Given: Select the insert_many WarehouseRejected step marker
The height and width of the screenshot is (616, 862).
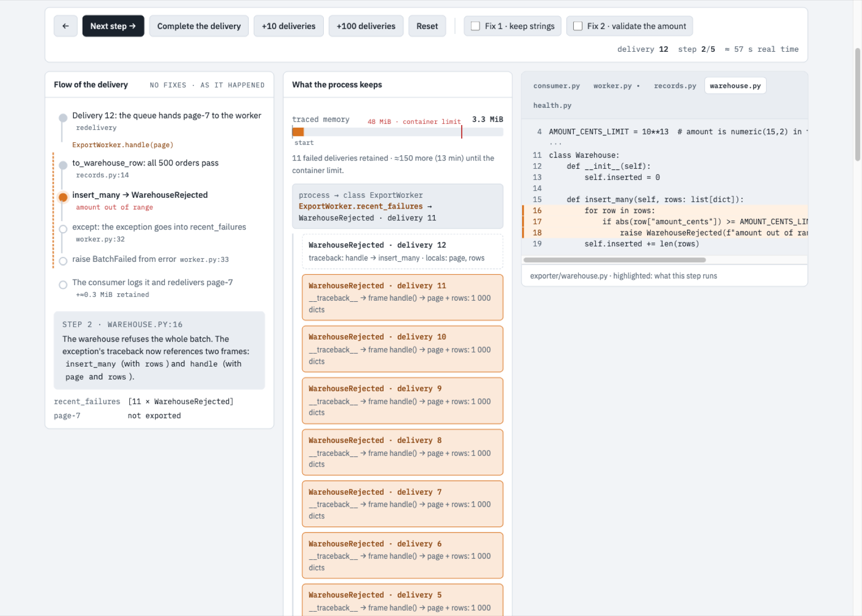Looking at the screenshot, I should (63, 197).
